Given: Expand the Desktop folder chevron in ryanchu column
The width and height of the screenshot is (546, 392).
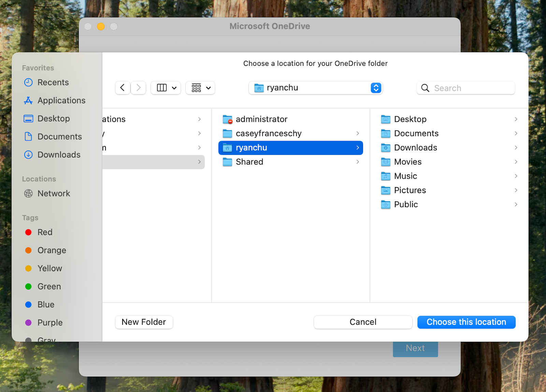Looking at the screenshot, I should [x=516, y=119].
